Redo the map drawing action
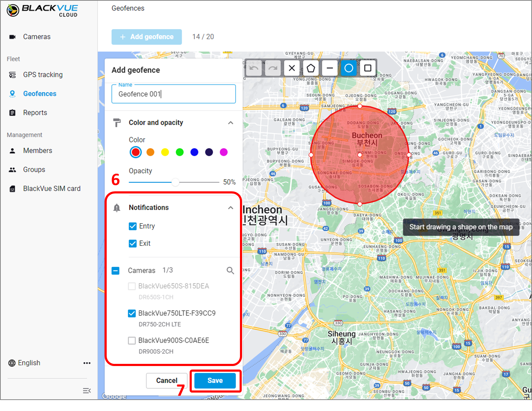The image size is (532, 411). point(273,68)
